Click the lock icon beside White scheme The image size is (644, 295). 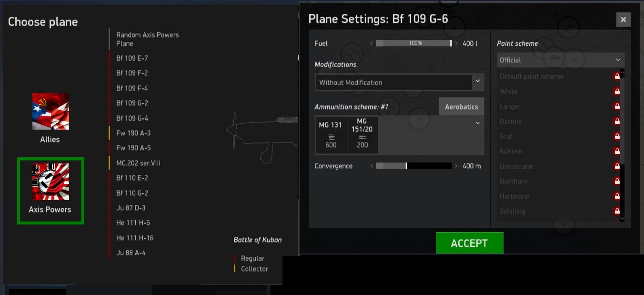pyautogui.click(x=617, y=92)
